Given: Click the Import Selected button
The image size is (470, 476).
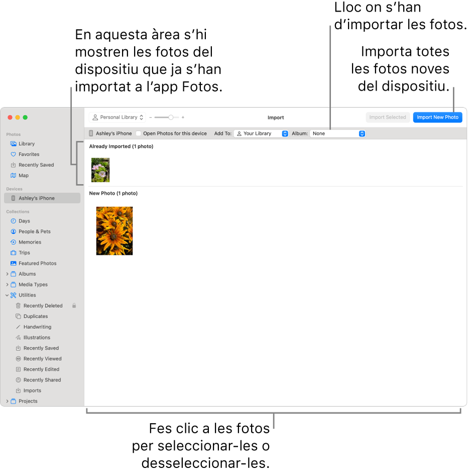Looking at the screenshot, I should pyautogui.click(x=388, y=117).
